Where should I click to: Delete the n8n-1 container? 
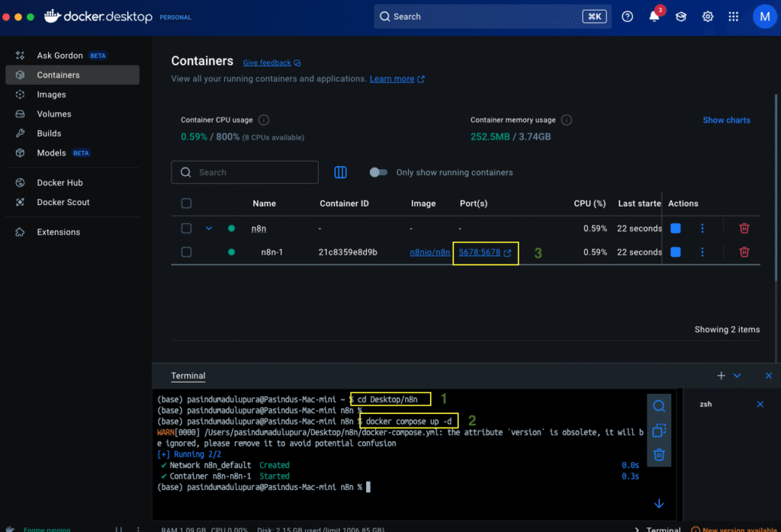pyautogui.click(x=744, y=252)
